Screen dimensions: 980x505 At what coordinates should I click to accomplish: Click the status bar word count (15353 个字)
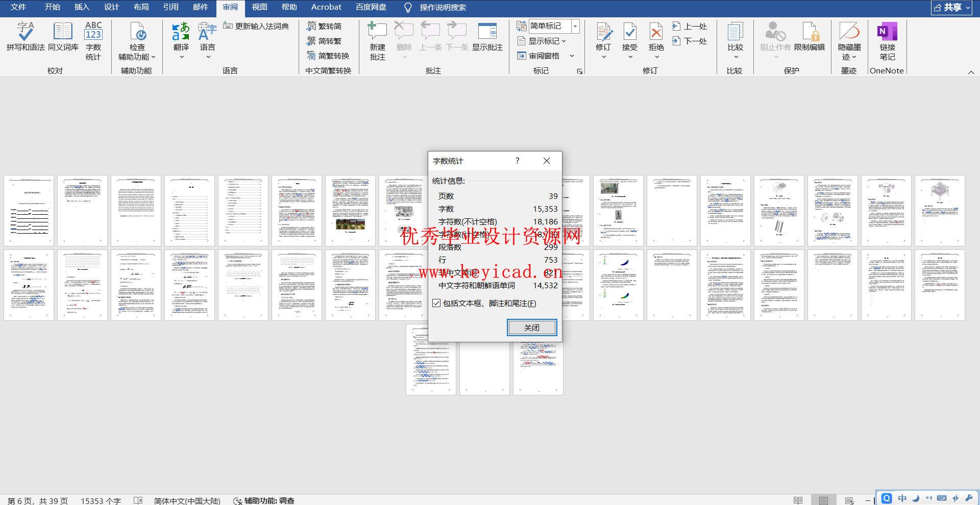101,501
